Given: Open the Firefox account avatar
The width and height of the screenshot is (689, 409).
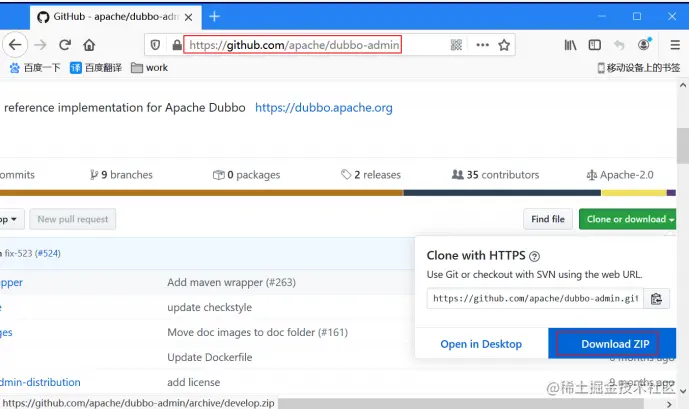Looking at the screenshot, I should 644,44.
